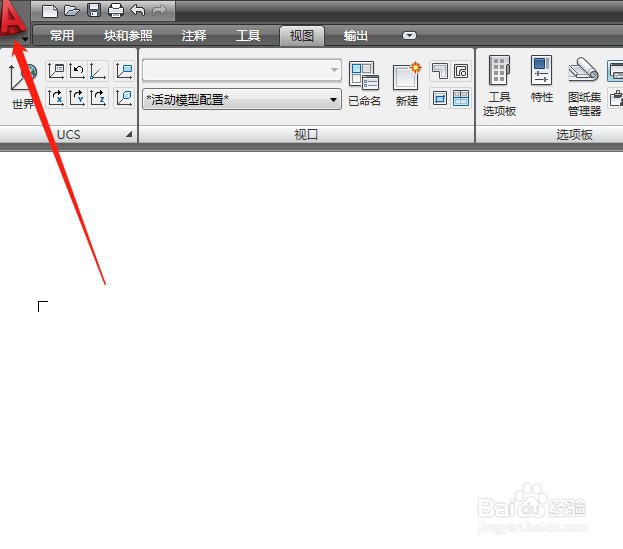Click the New drawing icon in quick access toolbar

click(x=50, y=10)
